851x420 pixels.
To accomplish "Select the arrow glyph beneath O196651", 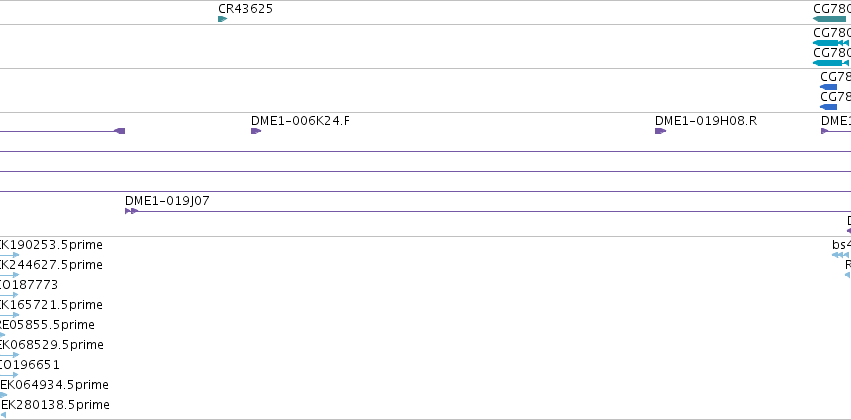I will pyautogui.click(x=9, y=375).
